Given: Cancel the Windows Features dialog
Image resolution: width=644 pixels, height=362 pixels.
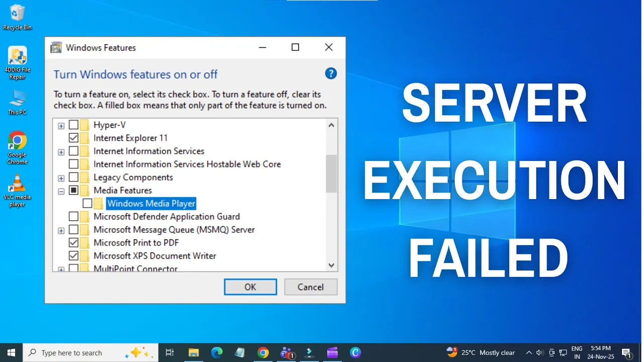Looking at the screenshot, I should point(310,287).
